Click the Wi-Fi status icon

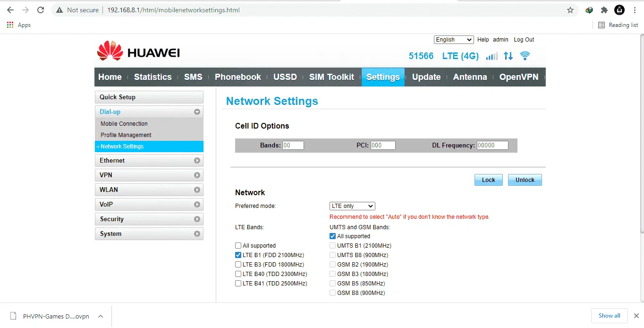(x=525, y=56)
